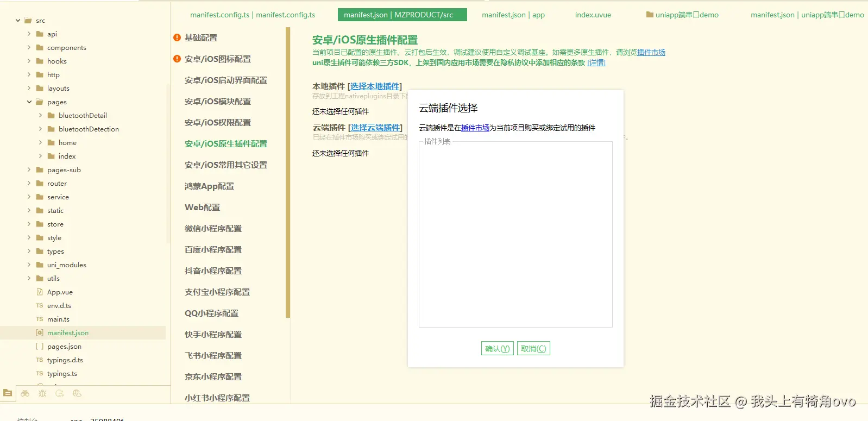The height and width of the screenshot is (421, 868).
Task: Open the 详情 link about privacy policy
Action: coord(596,62)
